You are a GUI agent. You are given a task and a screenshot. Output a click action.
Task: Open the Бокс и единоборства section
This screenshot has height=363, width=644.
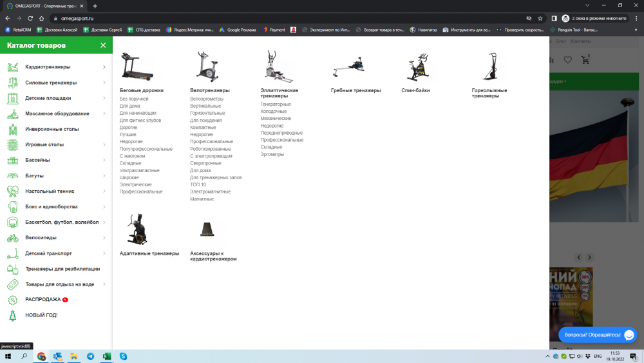pyautogui.click(x=52, y=207)
